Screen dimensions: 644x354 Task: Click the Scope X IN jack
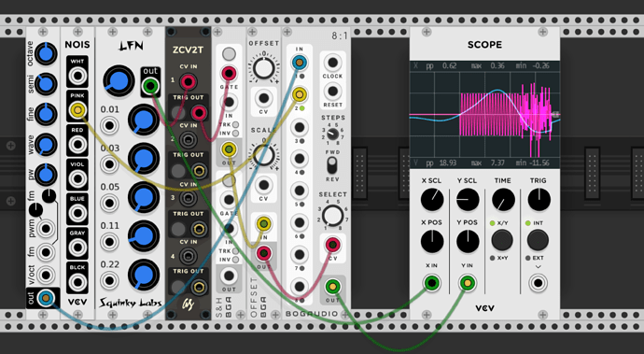(x=431, y=283)
